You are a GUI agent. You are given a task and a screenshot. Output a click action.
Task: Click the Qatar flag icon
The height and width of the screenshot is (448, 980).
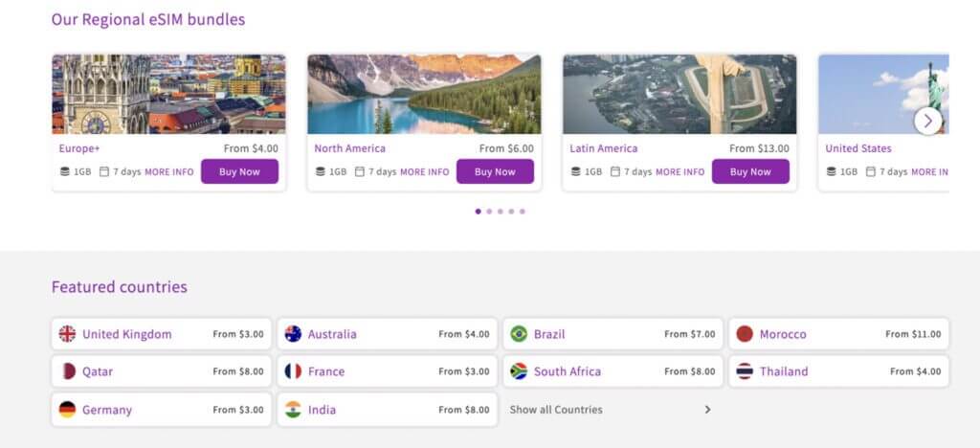pyautogui.click(x=67, y=371)
